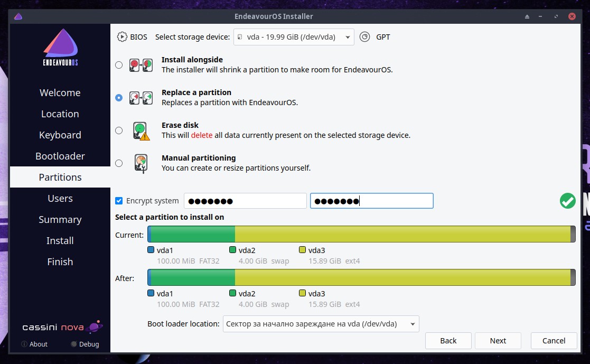Viewport: 590px width, 364px height.
Task: Click the yellow ext4 segment in After bar
Action: tap(403, 277)
